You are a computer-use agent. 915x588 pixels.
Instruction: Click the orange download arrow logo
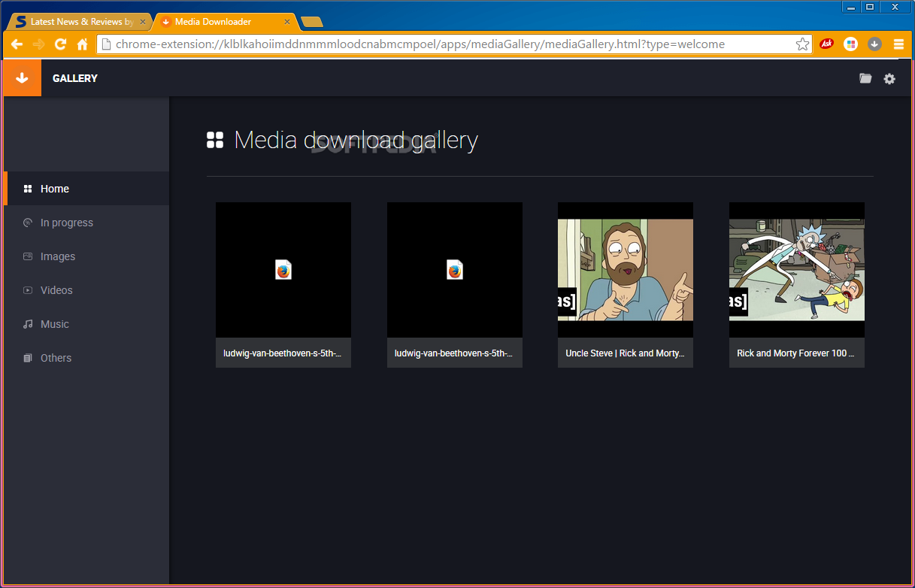click(x=22, y=78)
